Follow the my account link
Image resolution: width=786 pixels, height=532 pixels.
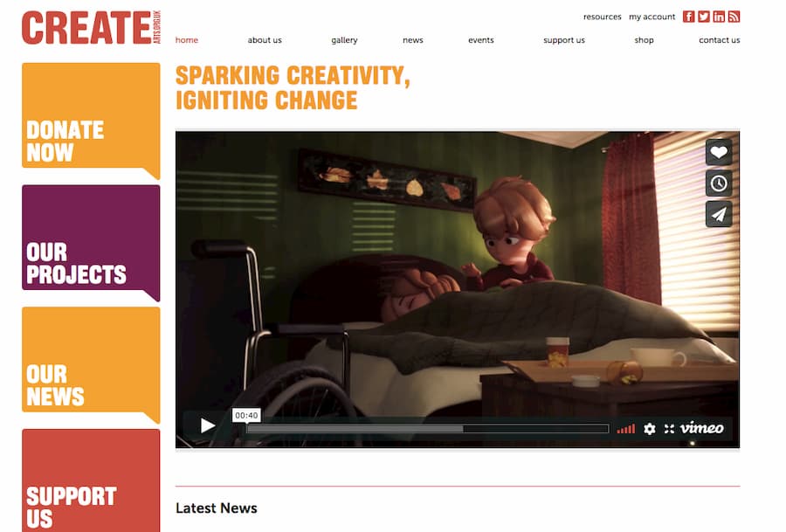pyautogui.click(x=652, y=17)
